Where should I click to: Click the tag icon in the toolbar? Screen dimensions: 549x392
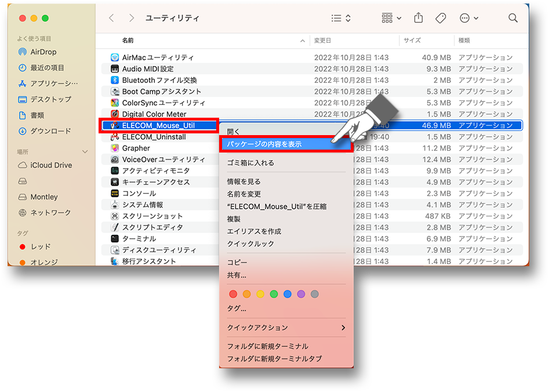[441, 18]
